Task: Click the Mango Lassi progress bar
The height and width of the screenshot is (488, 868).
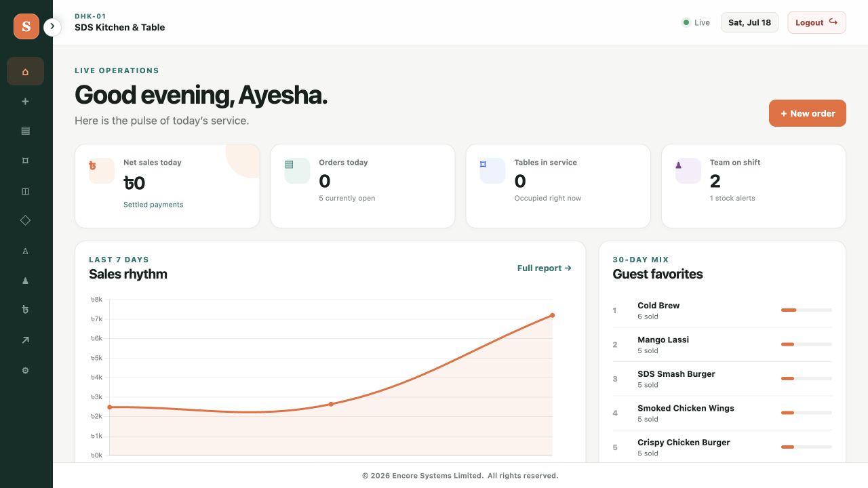Action: click(806, 344)
